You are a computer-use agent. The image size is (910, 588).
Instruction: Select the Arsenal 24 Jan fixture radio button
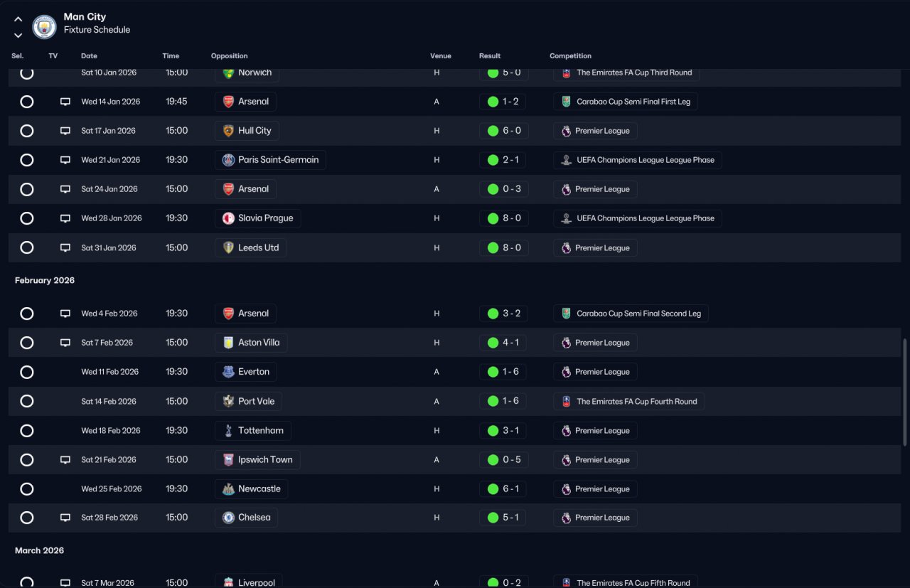pyautogui.click(x=27, y=189)
